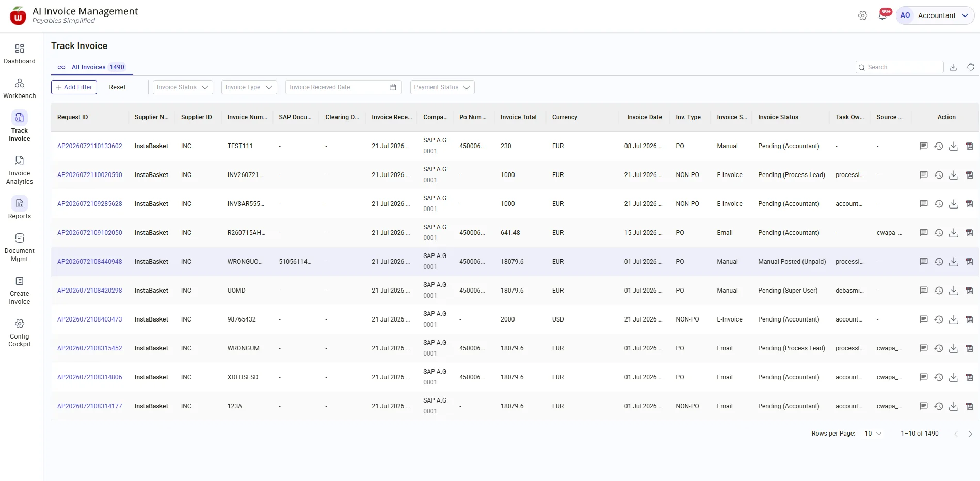Go to the previous page of invoices
The width and height of the screenshot is (980, 481).
956,434
